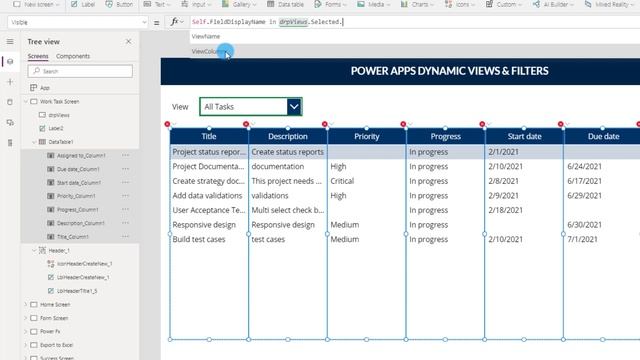Select Due date_Column1 tree item
Image resolution: width=640 pixels, height=360 pixels.
click(78, 169)
